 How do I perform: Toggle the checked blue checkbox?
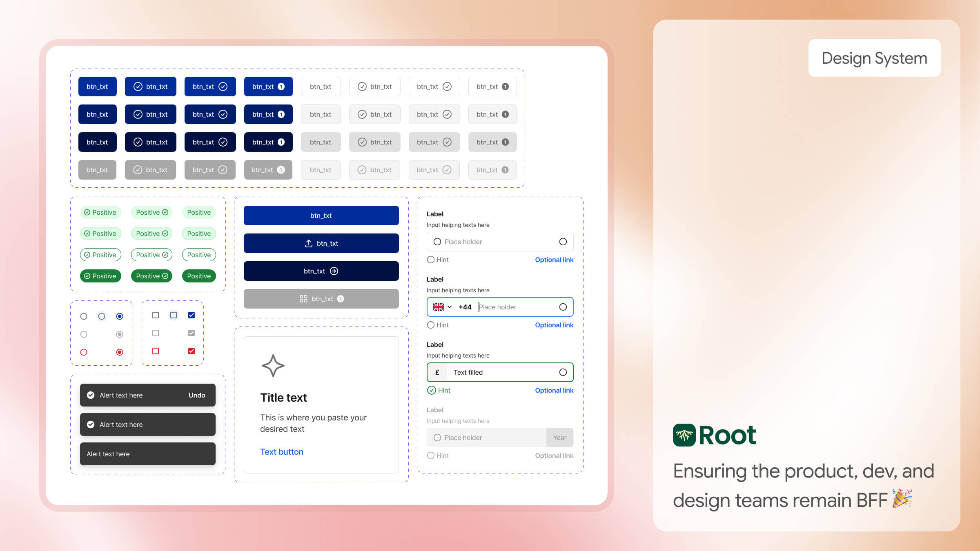click(x=192, y=315)
